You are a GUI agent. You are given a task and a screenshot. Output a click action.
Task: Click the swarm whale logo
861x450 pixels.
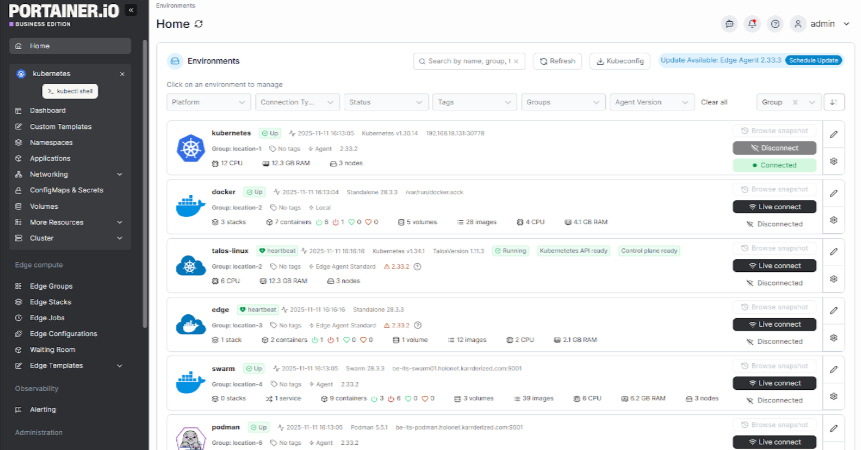pyautogui.click(x=191, y=382)
